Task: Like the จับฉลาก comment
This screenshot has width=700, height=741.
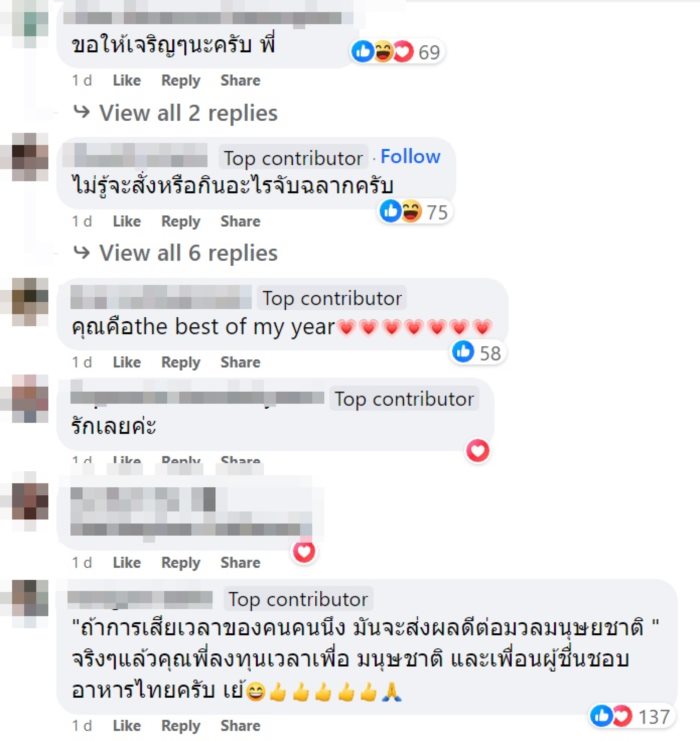Action: pos(127,221)
